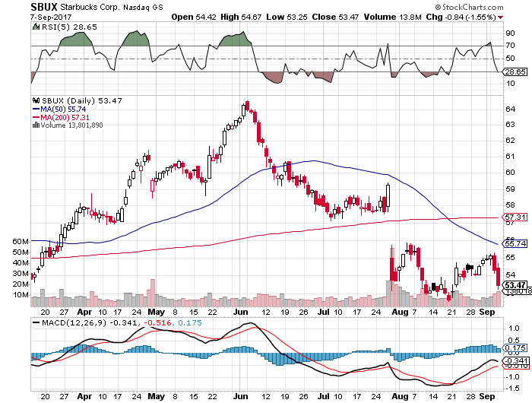Click the Chg -0.84 (-1.55%) value

[x=461, y=17]
